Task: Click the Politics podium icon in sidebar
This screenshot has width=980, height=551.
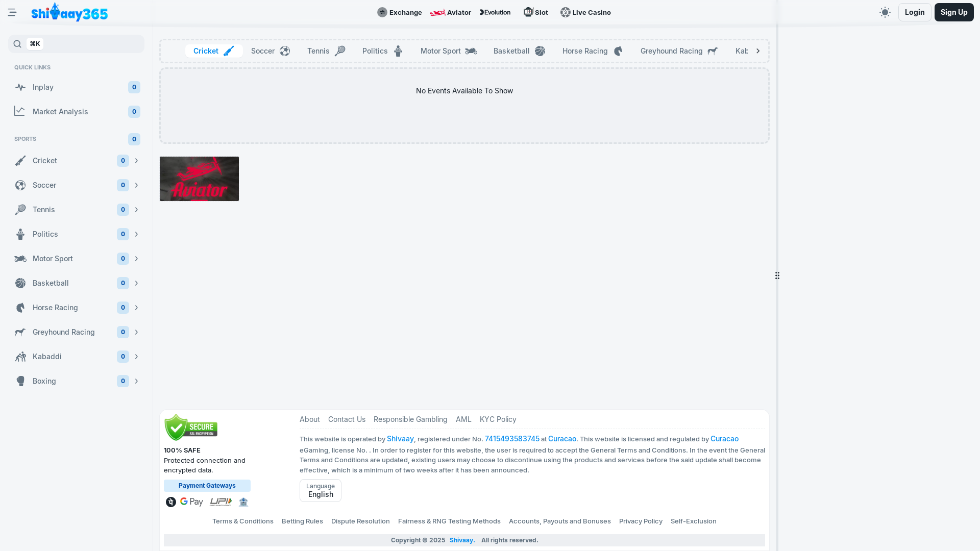Action: (x=20, y=234)
